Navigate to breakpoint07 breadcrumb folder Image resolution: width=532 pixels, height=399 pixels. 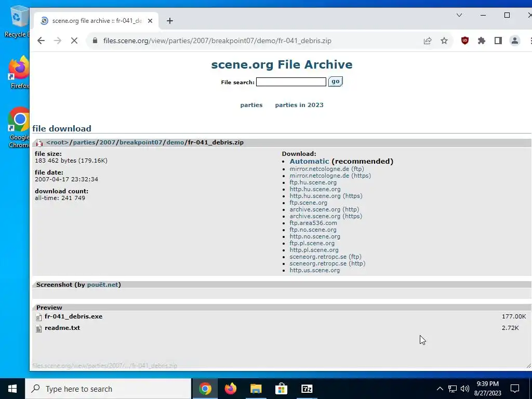pos(141,142)
